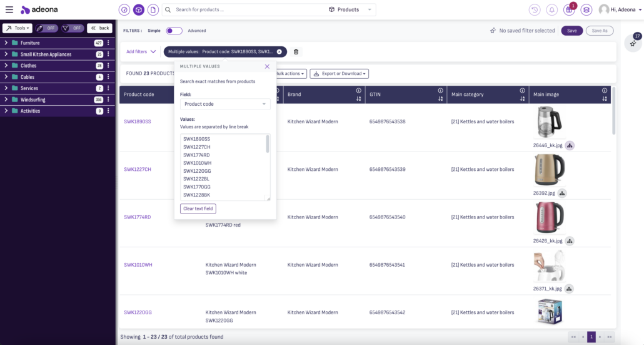Click the product search field
Viewport: 644px width, 345px height.
(x=249, y=9)
